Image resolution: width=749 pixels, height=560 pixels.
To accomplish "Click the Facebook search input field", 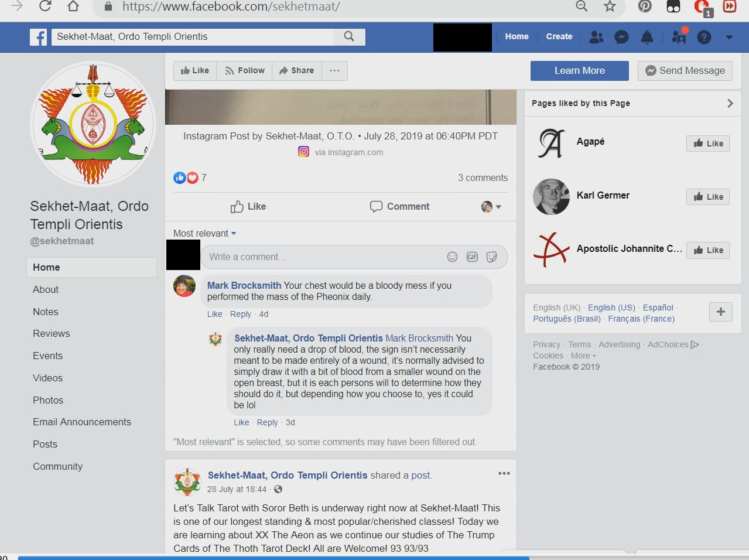I will pos(193,36).
